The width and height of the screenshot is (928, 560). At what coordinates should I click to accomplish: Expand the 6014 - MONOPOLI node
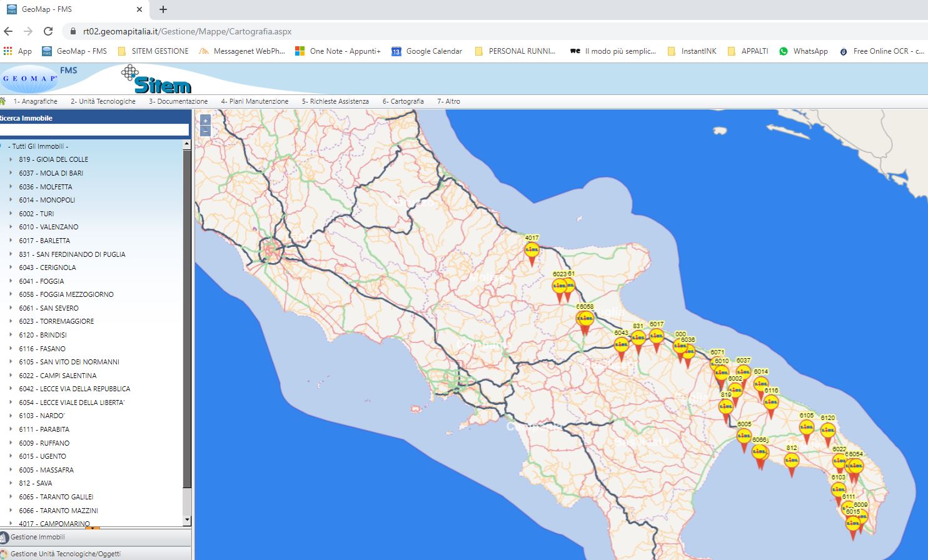(x=11, y=200)
